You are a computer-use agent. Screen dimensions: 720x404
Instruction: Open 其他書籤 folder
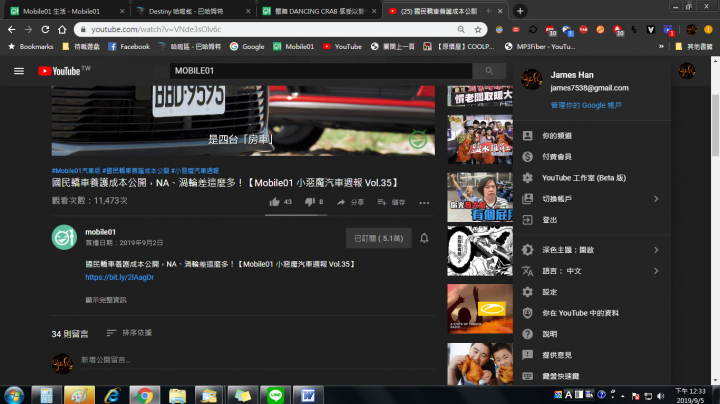pos(694,46)
